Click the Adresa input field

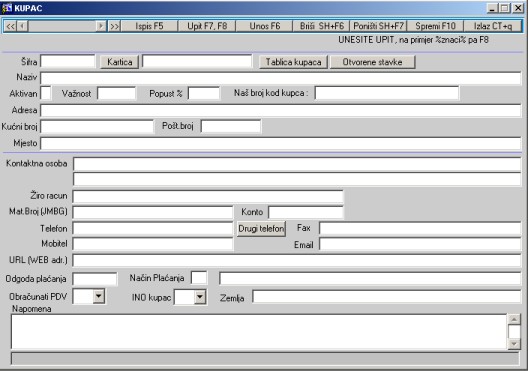(x=280, y=110)
